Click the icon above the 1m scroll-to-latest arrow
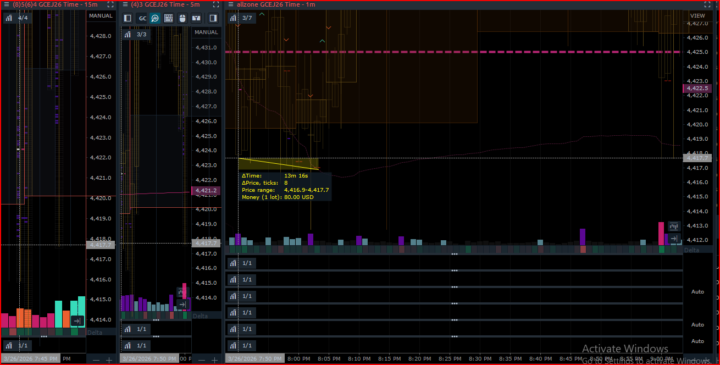The width and height of the screenshot is (720, 365). pos(674,226)
